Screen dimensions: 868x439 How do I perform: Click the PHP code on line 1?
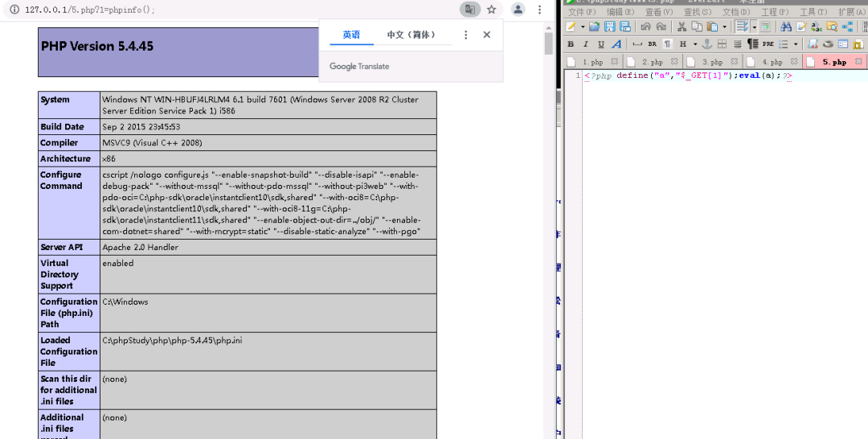688,76
